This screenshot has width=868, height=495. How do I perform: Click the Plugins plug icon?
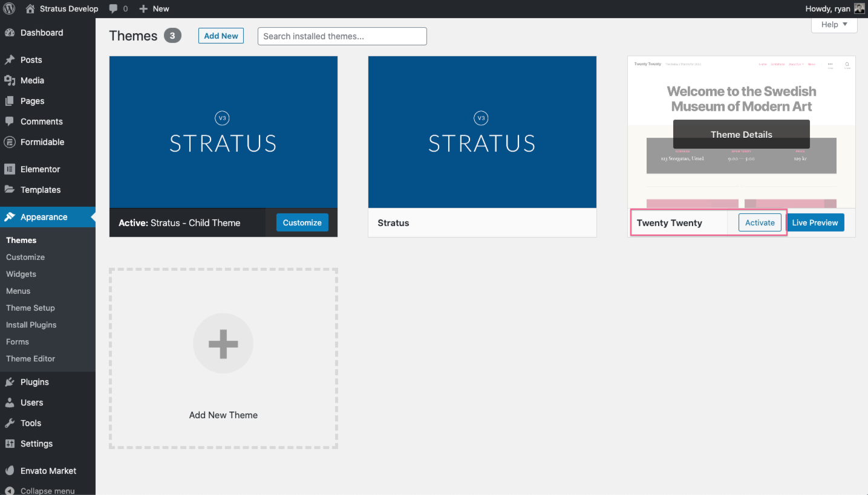tap(10, 382)
